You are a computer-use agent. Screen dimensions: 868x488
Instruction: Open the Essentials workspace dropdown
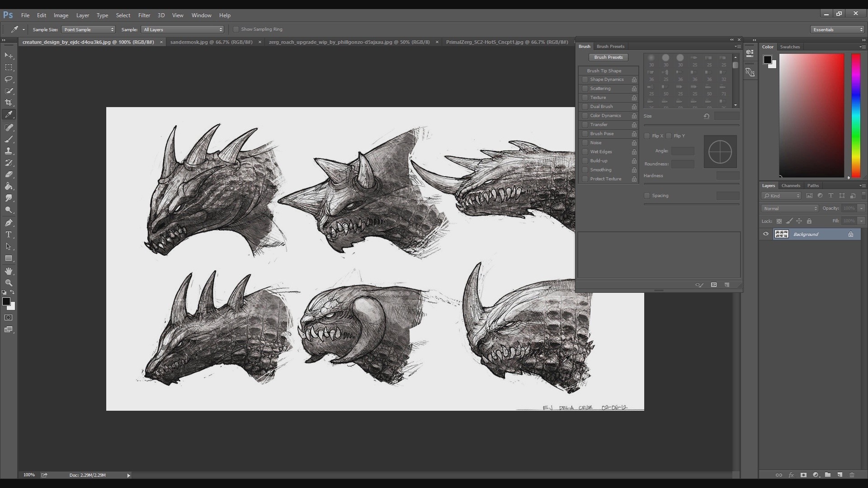pyautogui.click(x=837, y=29)
